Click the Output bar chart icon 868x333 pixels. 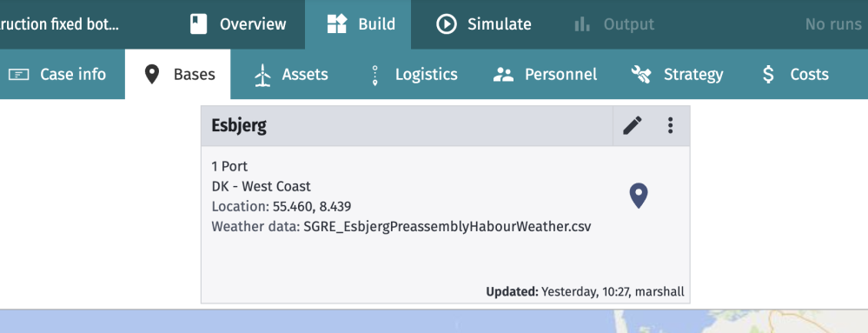[582, 24]
